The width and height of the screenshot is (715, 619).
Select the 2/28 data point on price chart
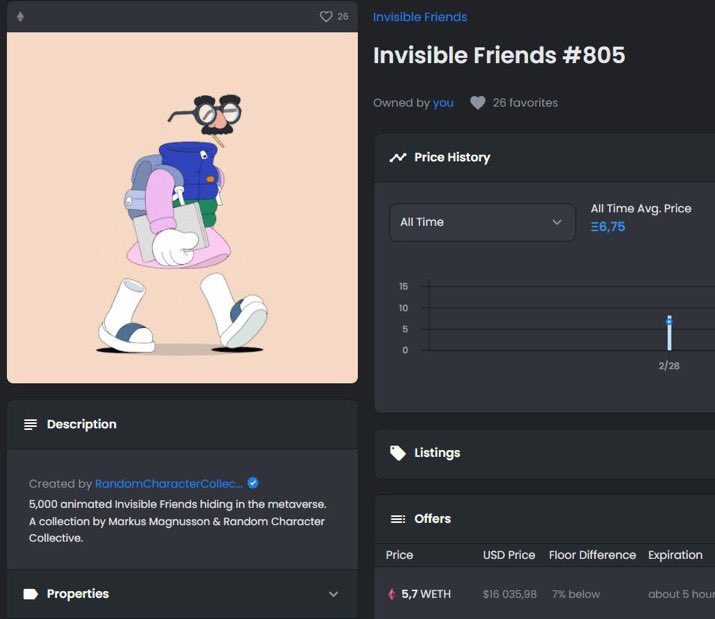[669, 321]
